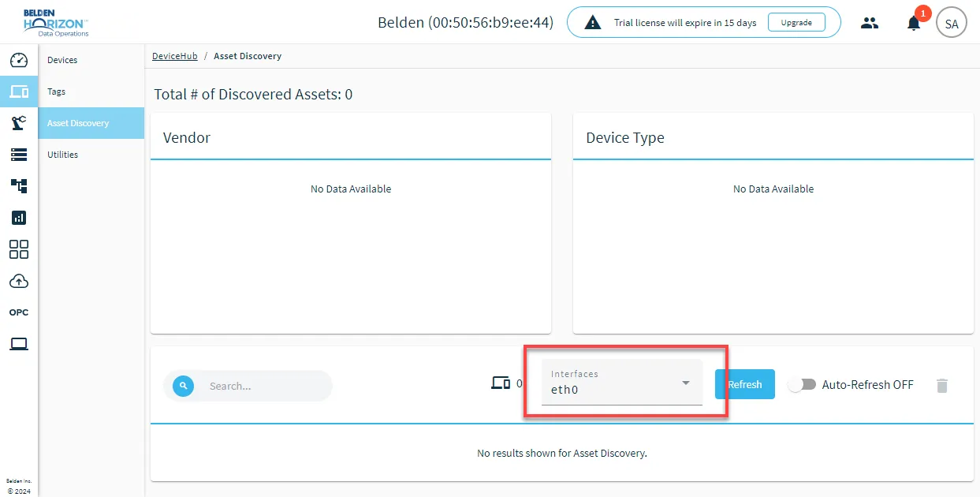Open the four-squares grid icon in sidebar
Viewport: 980px width, 497px height.
click(x=19, y=249)
